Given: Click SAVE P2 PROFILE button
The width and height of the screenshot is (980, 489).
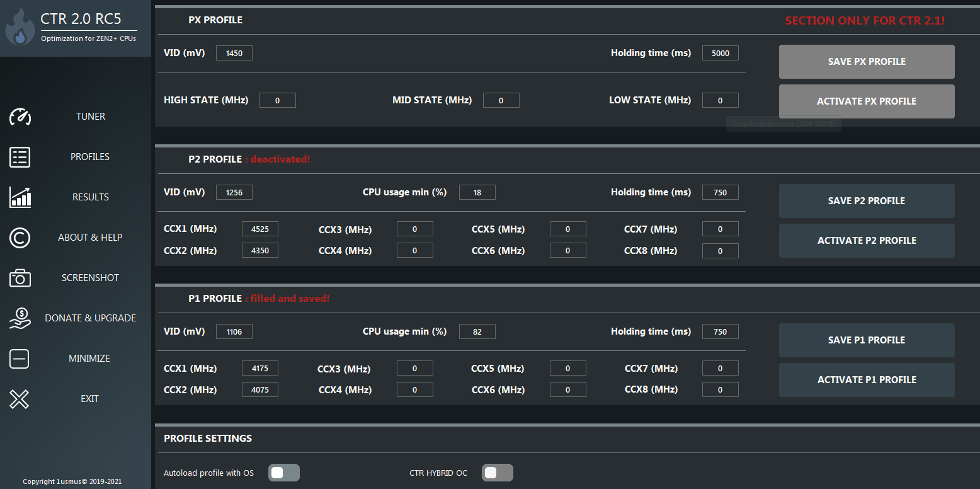Looking at the screenshot, I should (867, 201).
